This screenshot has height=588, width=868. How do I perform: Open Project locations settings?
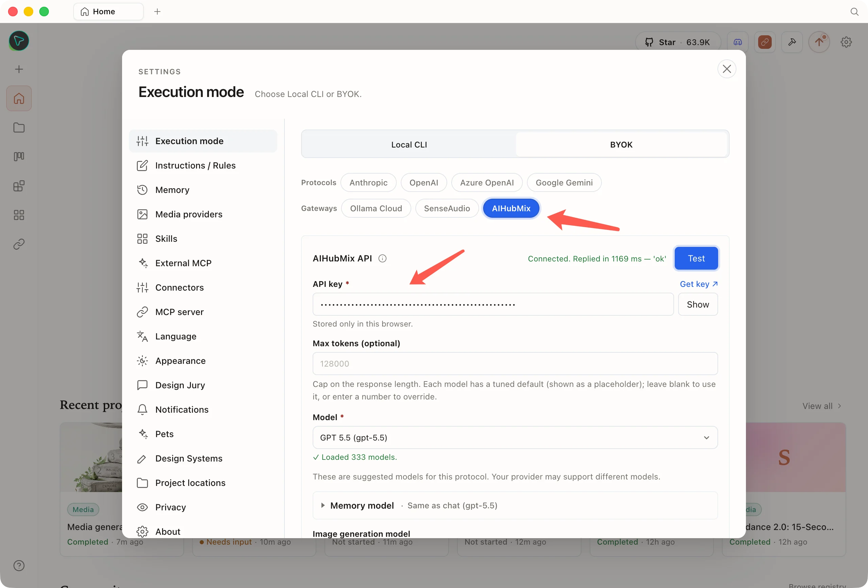coord(203,483)
